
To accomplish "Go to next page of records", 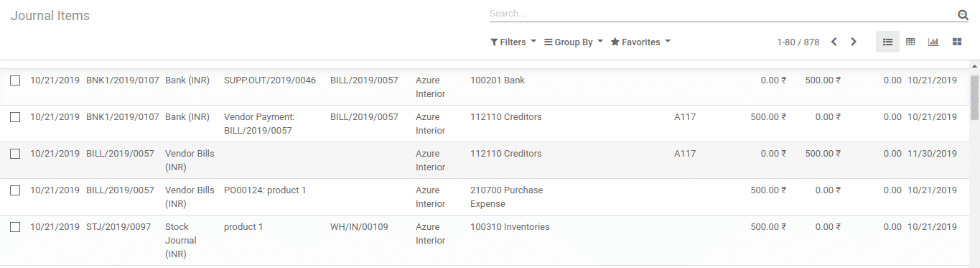I will point(854,42).
